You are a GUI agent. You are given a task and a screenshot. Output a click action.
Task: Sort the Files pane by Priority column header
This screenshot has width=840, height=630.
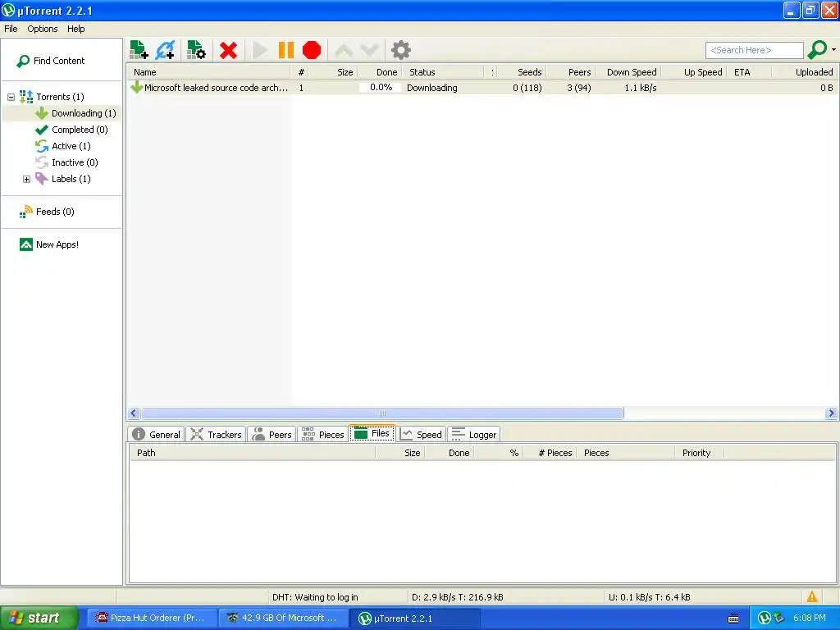tap(699, 453)
